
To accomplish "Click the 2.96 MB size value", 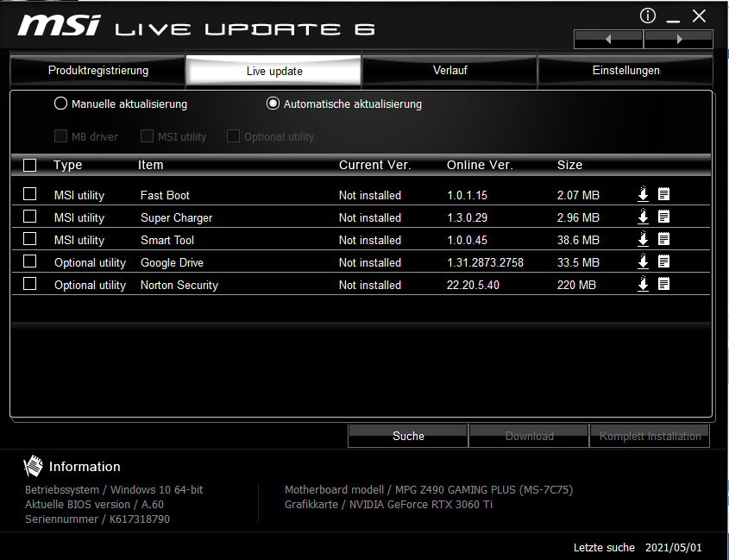I will pos(578,217).
